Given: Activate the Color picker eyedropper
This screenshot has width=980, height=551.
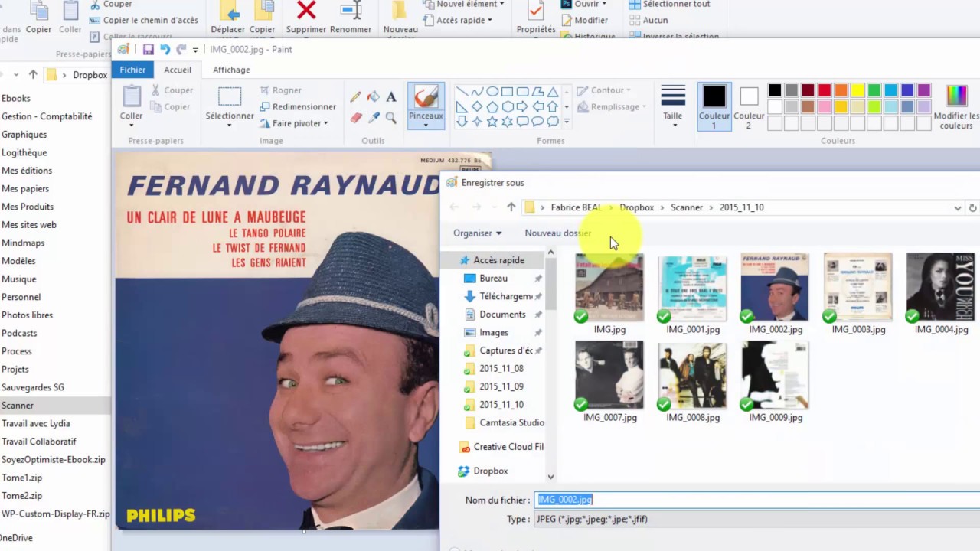Looking at the screenshot, I should 374,118.
